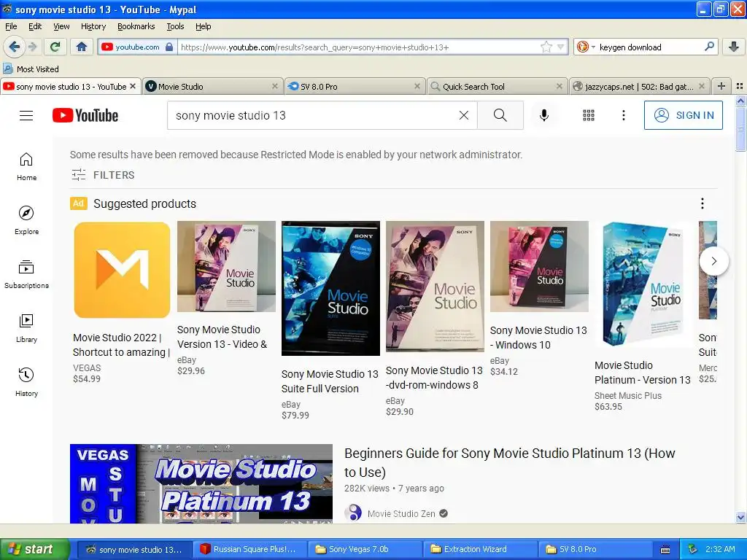Open History in the YouTube sidebar
747x560 pixels.
tap(26, 382)
